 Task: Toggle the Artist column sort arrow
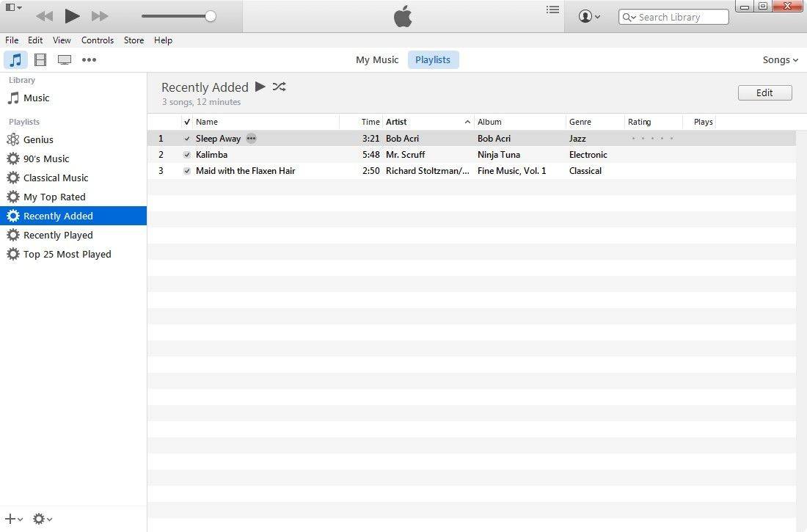pyautogui.click(x=467, y=122)
